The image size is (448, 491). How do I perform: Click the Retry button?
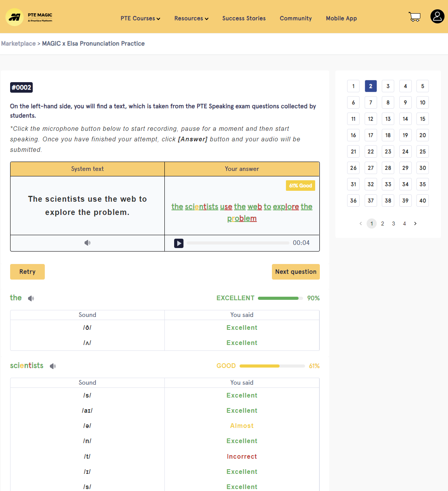(27, 272)
